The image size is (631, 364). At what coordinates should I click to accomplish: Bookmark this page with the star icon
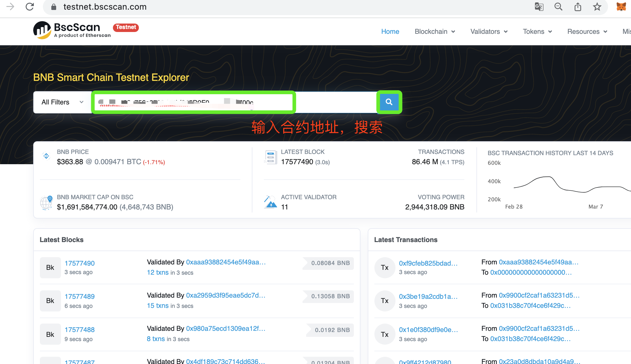click(597, 7)
